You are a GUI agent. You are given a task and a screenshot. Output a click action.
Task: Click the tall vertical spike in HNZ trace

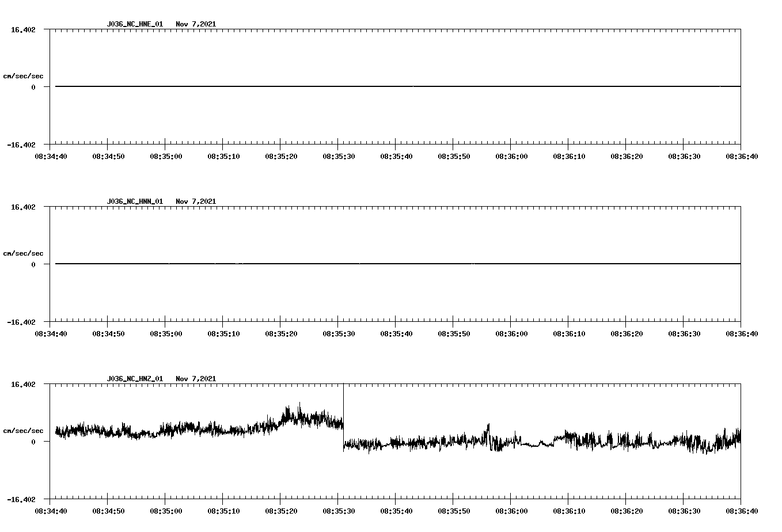[343, 417]
